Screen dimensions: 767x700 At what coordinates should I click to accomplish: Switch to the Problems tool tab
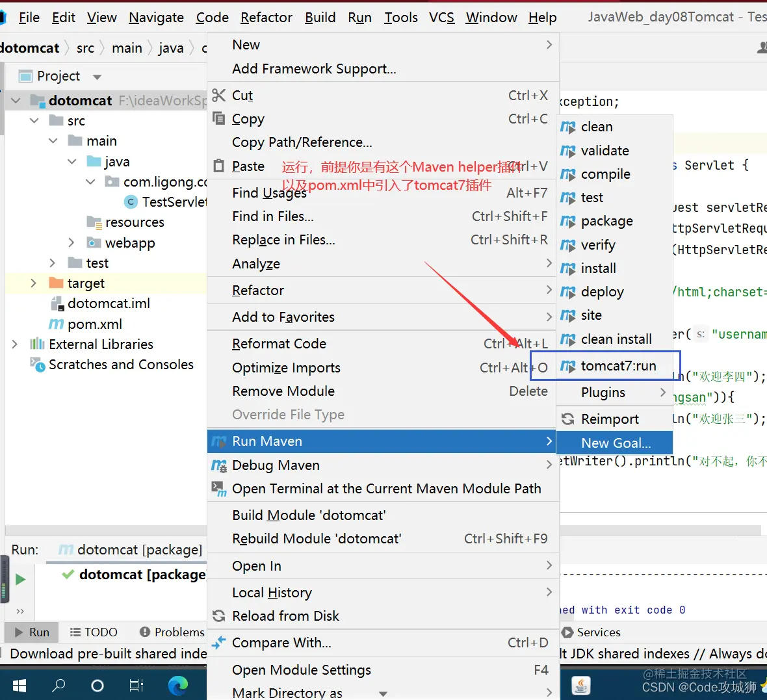[172, 632]
